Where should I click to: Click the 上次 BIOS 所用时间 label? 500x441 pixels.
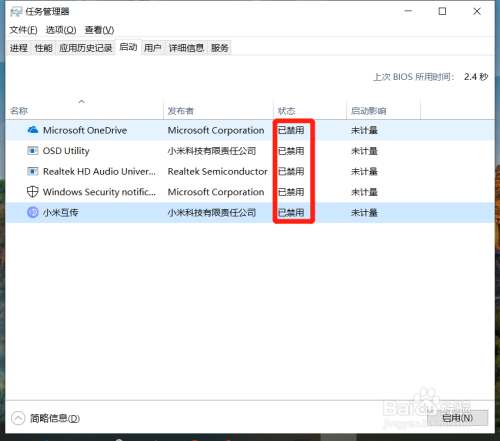413,77
